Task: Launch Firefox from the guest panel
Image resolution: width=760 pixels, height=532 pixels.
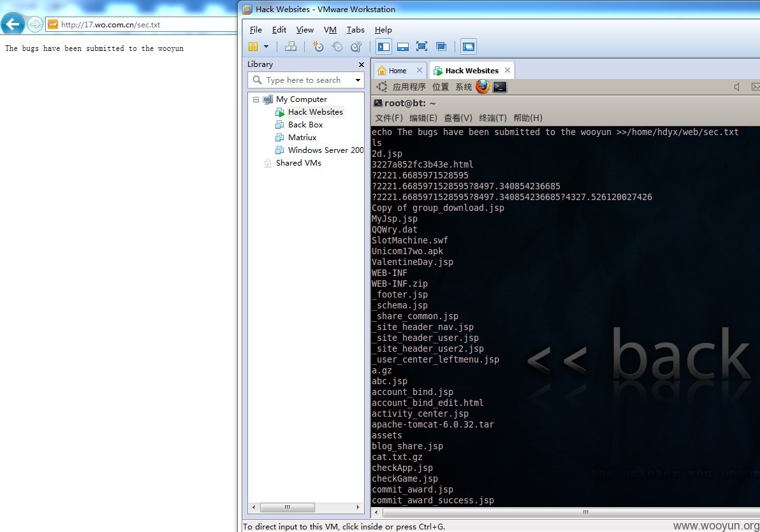Action: [x=483, y=87]
